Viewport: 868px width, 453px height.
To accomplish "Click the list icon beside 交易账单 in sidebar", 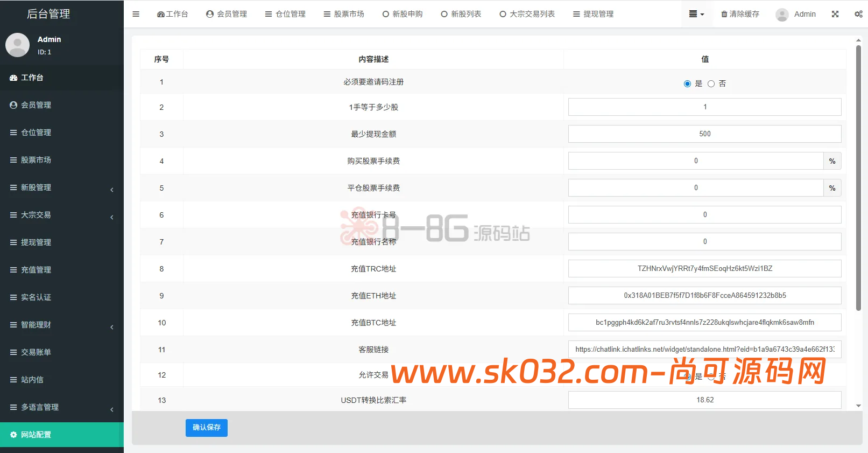I will click(13, 352).
